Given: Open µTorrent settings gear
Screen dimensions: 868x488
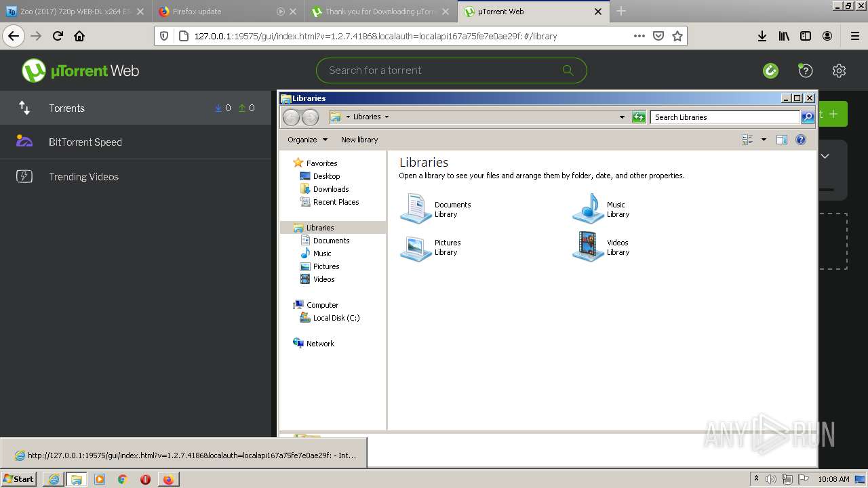Looking at the screenshot, I should coord(839,70).
